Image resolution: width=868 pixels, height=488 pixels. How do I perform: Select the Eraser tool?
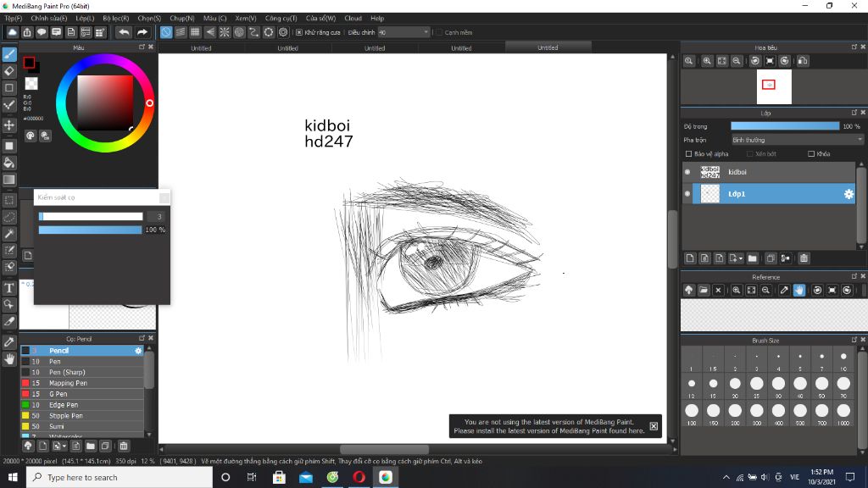[9, 71]
